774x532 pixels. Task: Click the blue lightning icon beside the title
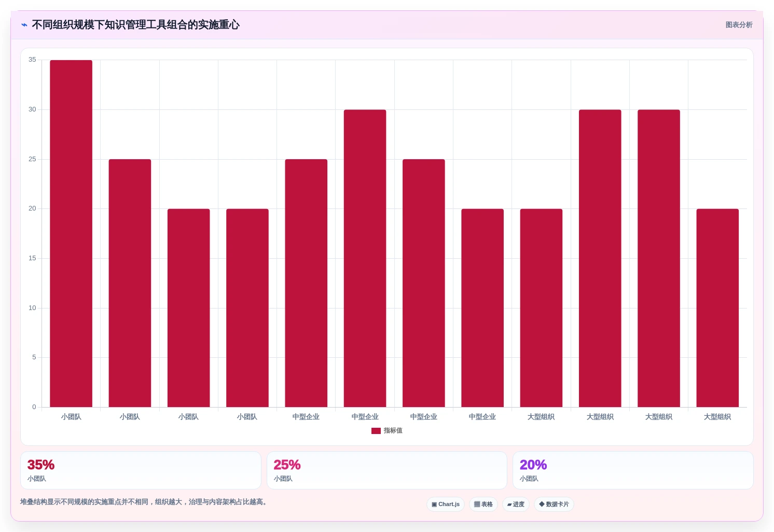24,25
